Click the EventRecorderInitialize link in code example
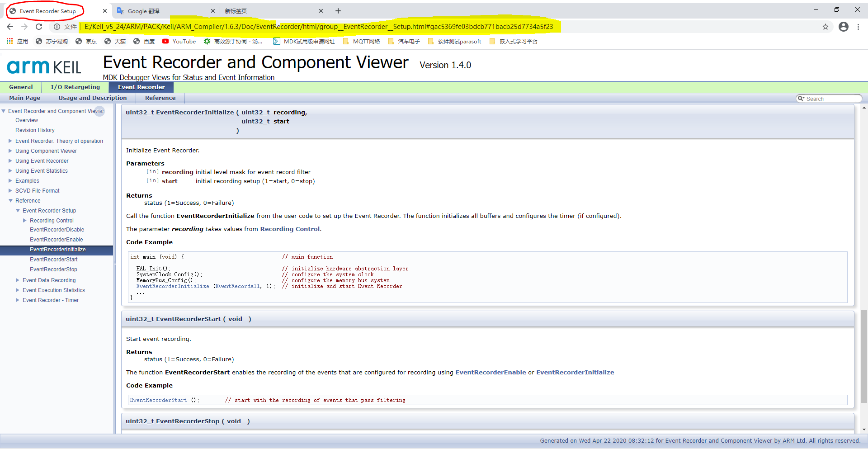 [173, 286]
